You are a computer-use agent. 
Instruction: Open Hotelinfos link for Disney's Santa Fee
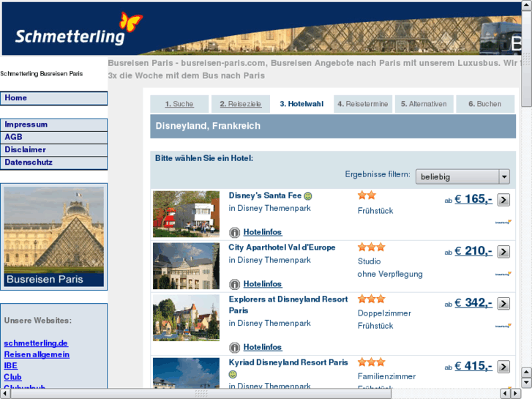263,232
